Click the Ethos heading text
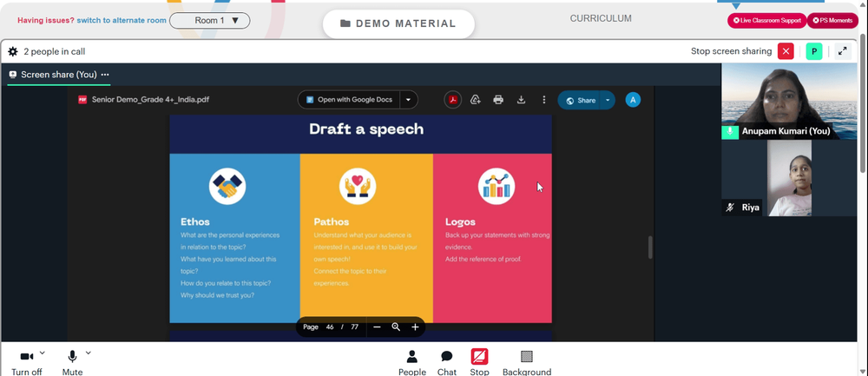 (x=194, y=221)
